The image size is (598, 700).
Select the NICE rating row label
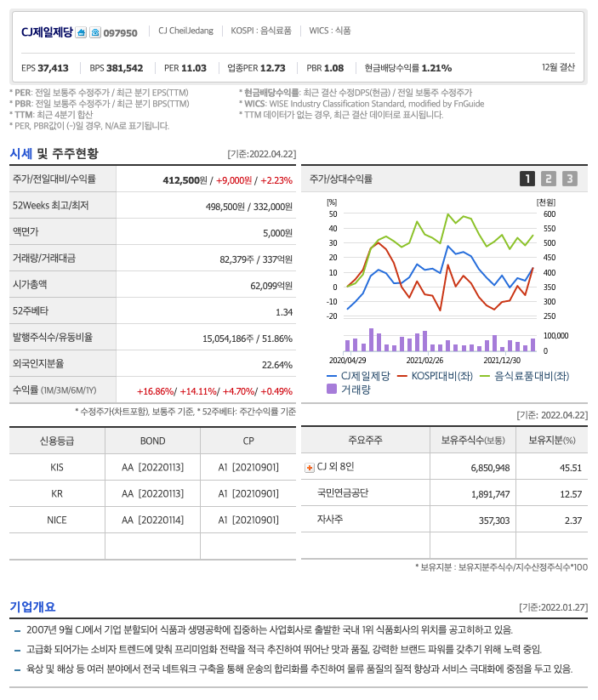point(57,520)
